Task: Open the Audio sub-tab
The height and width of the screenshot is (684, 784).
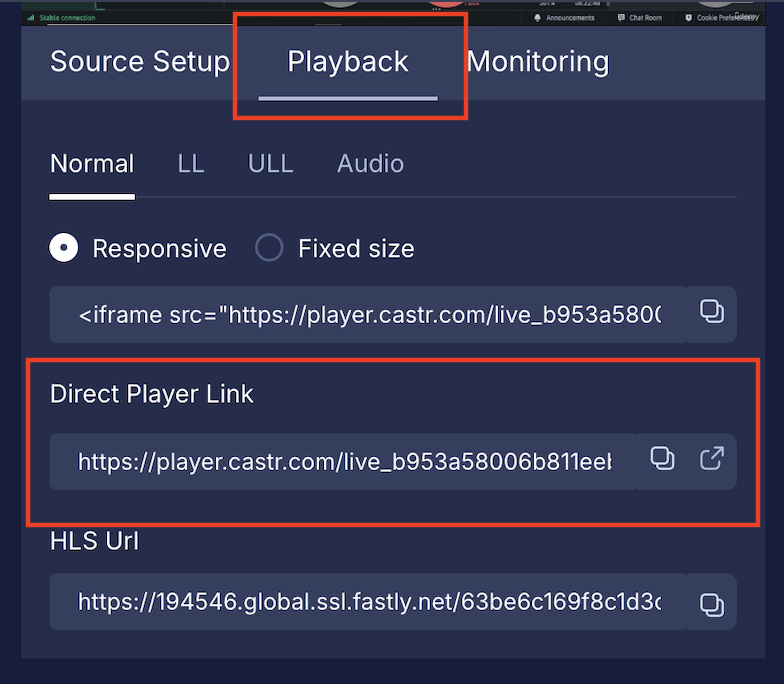Action: (370, 164)
